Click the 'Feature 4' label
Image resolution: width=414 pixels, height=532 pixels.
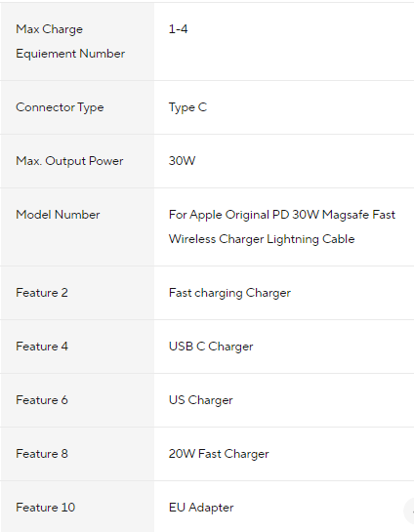(42, 347)
